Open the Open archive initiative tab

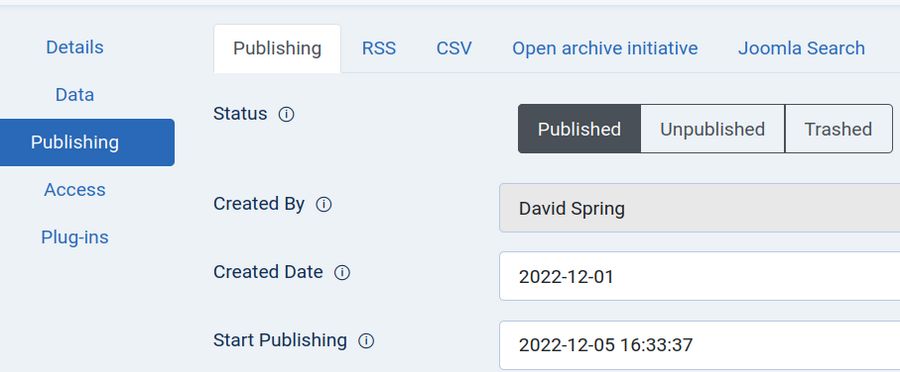(605, 48)
